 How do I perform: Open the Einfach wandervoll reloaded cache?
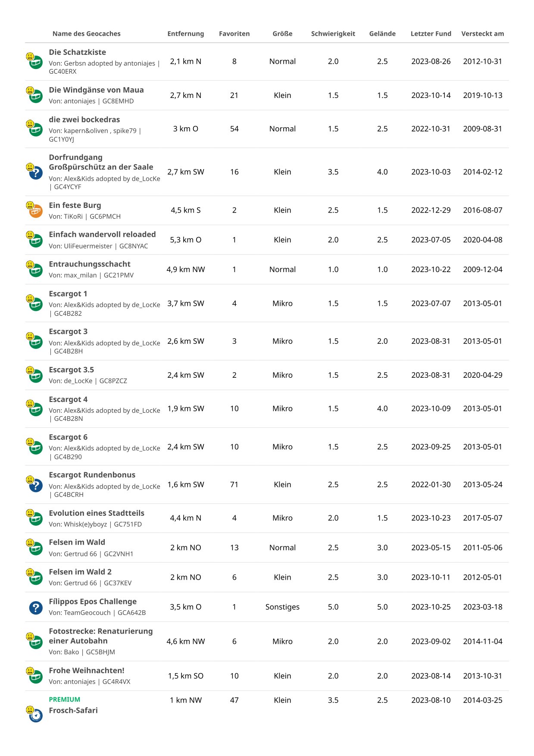click(102, 235)
